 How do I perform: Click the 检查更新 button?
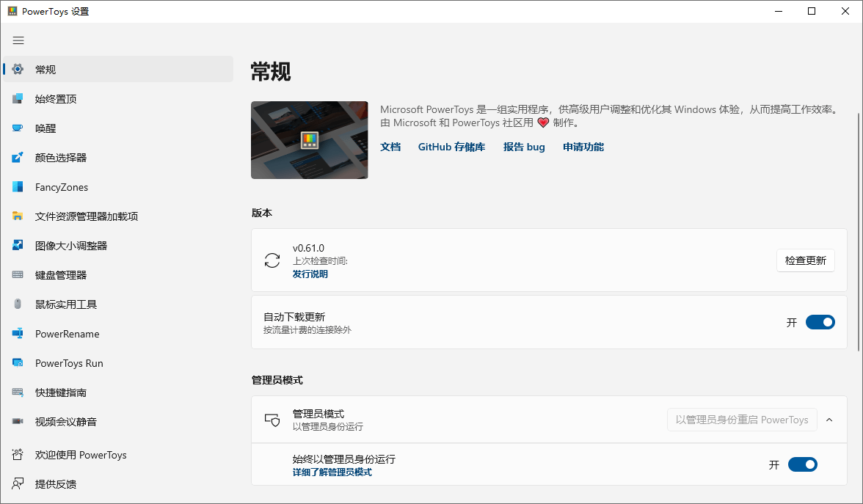pyautogui.click(x=805, y=260)
